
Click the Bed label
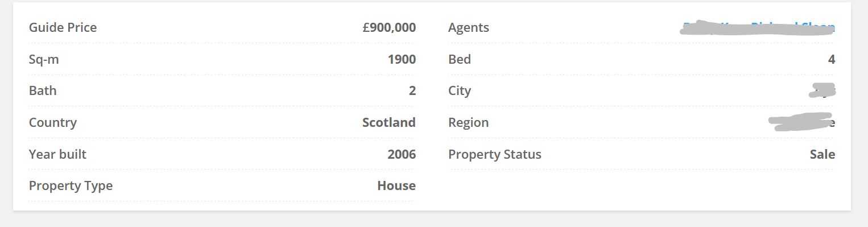click(460, 59)
